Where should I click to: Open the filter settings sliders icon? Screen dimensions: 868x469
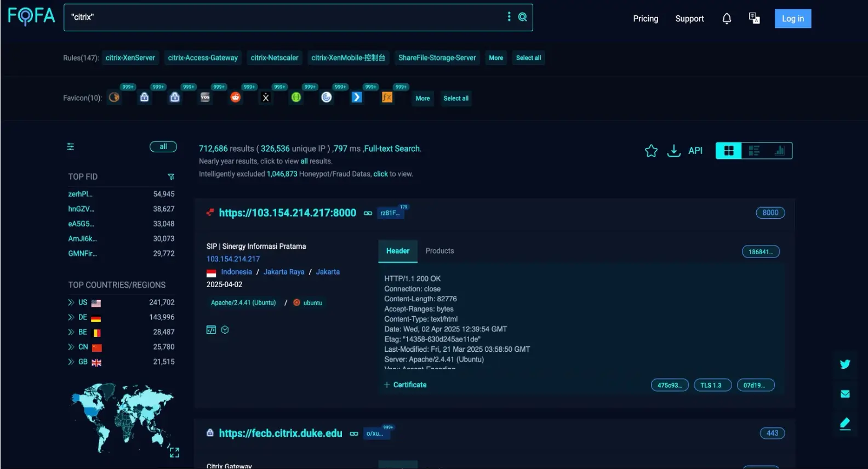[x=71, y=146]
